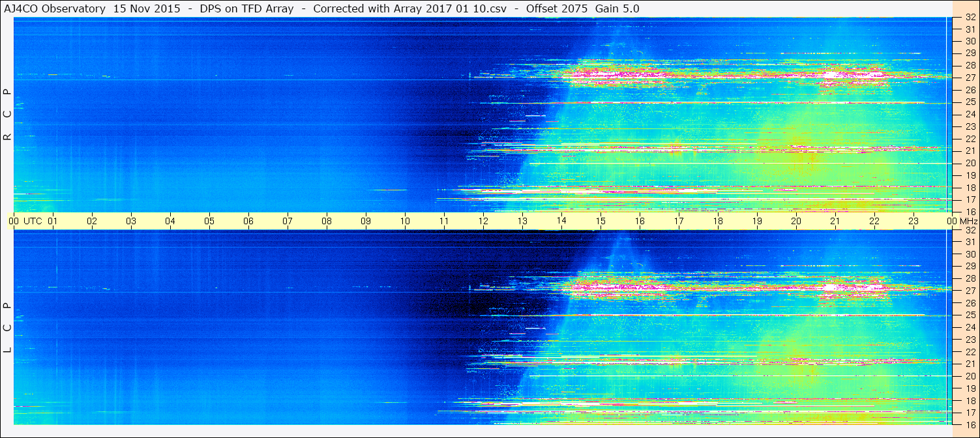The image size is (980, 438).
Task: Select the 16 hour marker on time axis
Action: click(x=640, y=221)
